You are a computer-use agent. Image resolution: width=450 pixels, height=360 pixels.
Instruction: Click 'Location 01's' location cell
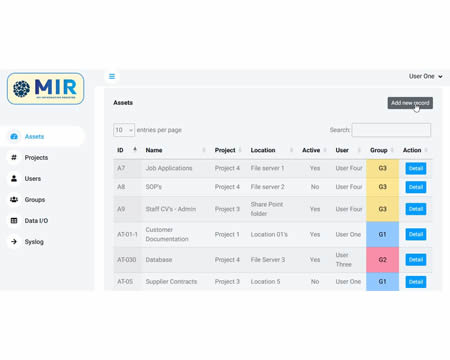[269, 234]
